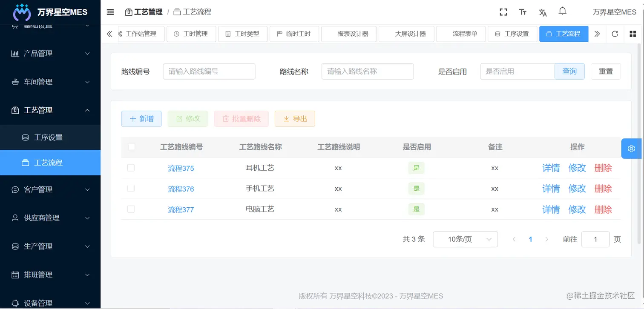The width and height of the screenshot is (644, 309).
Task: Open notifications via the bell icon
Action: point(563,11)
